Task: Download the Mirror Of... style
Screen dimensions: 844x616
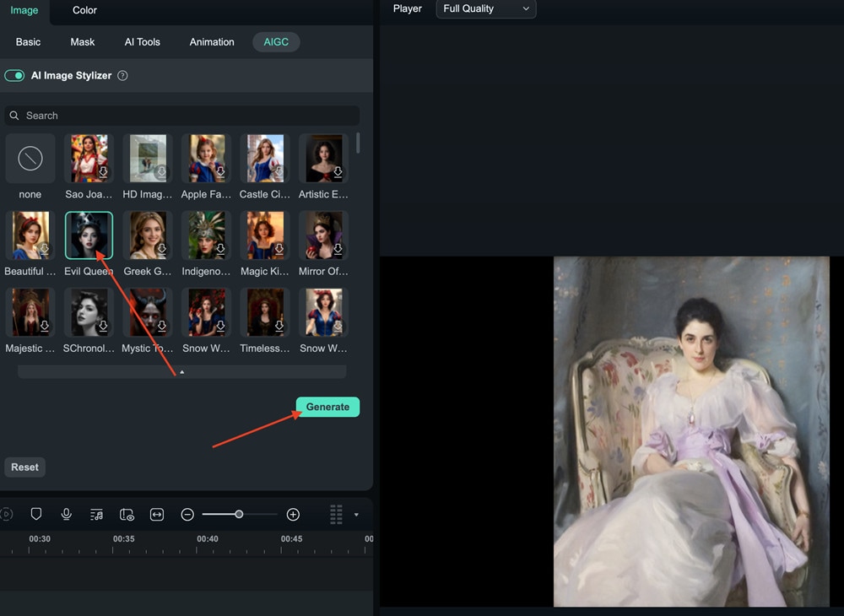Action: click(x=338, y=249)
